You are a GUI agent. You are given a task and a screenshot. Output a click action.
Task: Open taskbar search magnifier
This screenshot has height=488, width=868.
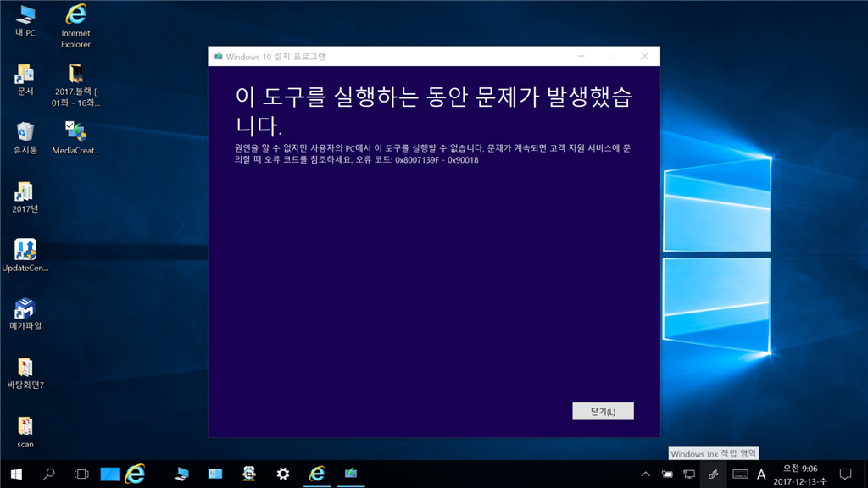click(48, 474)
